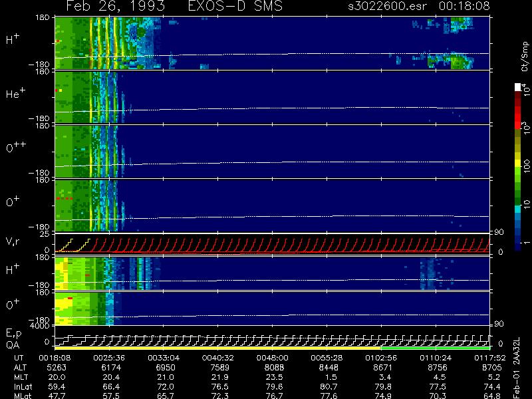Click InLat value "79.6"
The height and width of the screenshot is (399, 532).
click(x=274, y=386)
